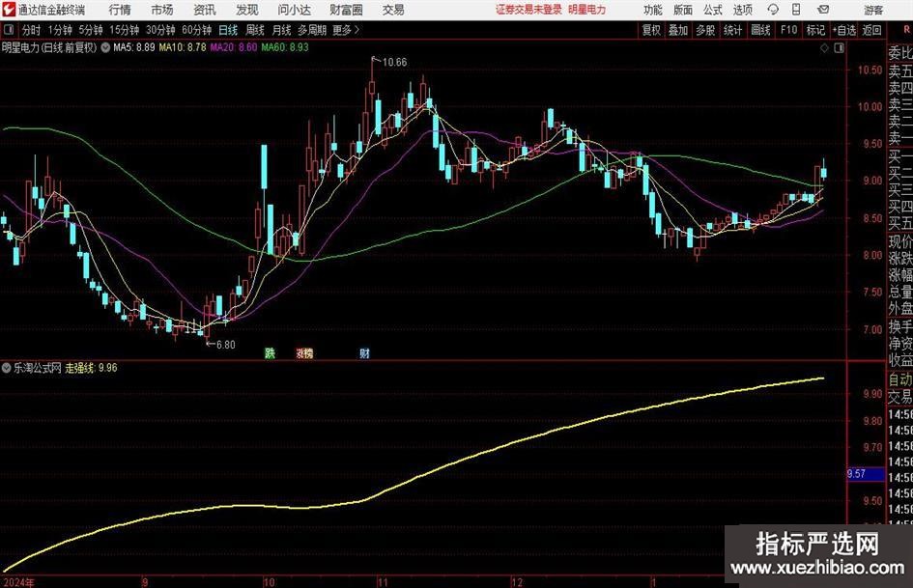
Task: Click the 走强线: 9.96 indicator value
Action: pyautogui.click(x=91, y=368)
